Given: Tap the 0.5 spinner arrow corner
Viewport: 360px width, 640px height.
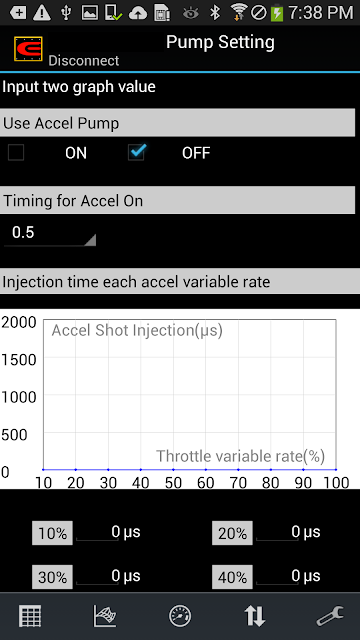Looking at the screenshot, I should click(90, 240).
